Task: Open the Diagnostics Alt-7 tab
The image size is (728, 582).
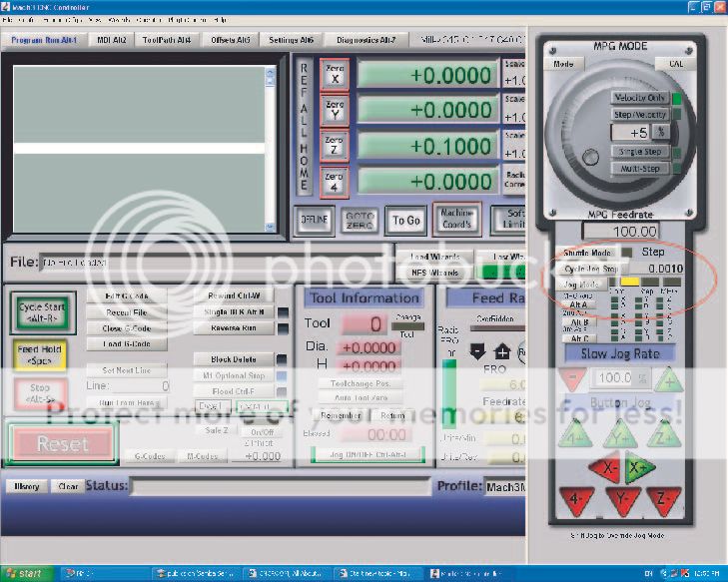Action: pyautogui.click(x=364, y=40)
